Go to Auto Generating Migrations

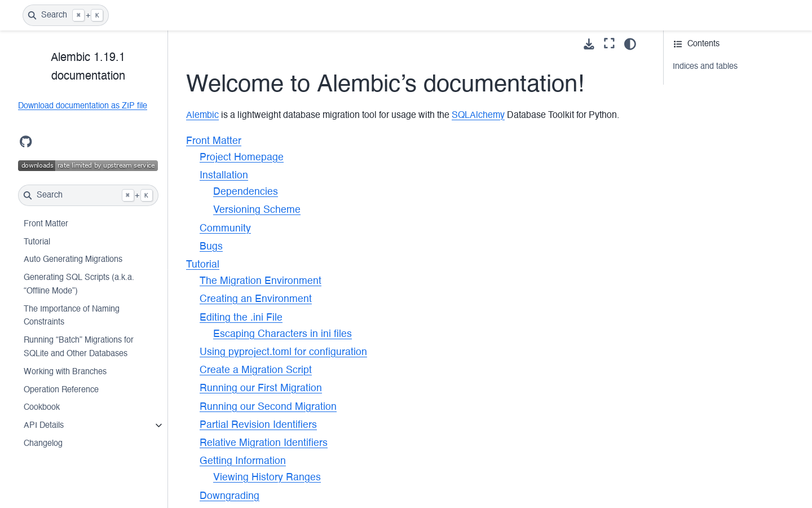[73, 259]
